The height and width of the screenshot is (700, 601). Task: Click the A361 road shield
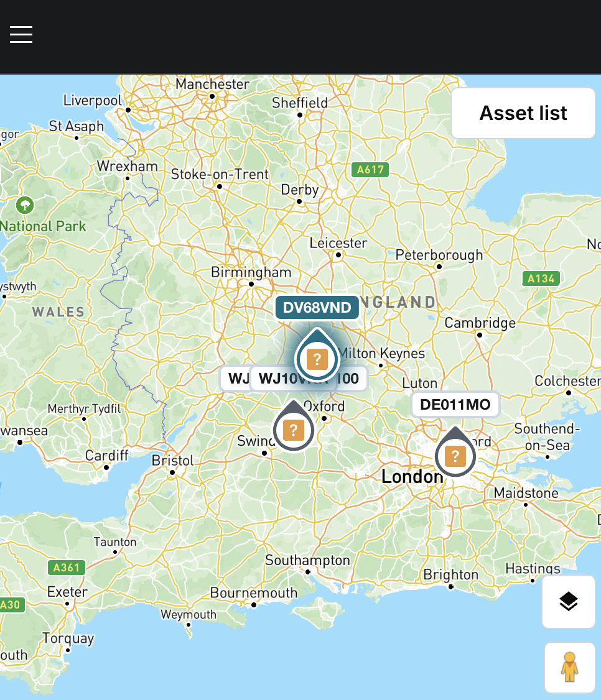coord(67,567)
